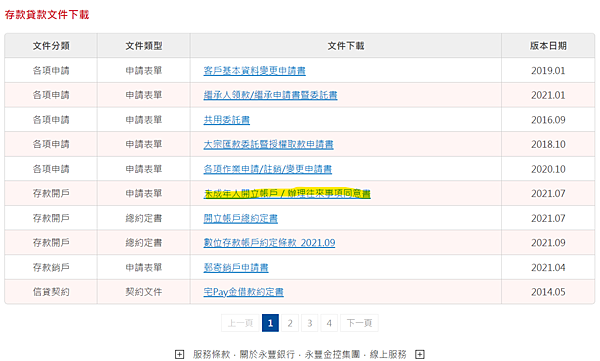Open 繼承人領款/繼承申請書暨委託書 link
Viewport: 600px width, 361px height.
[270, 95]
